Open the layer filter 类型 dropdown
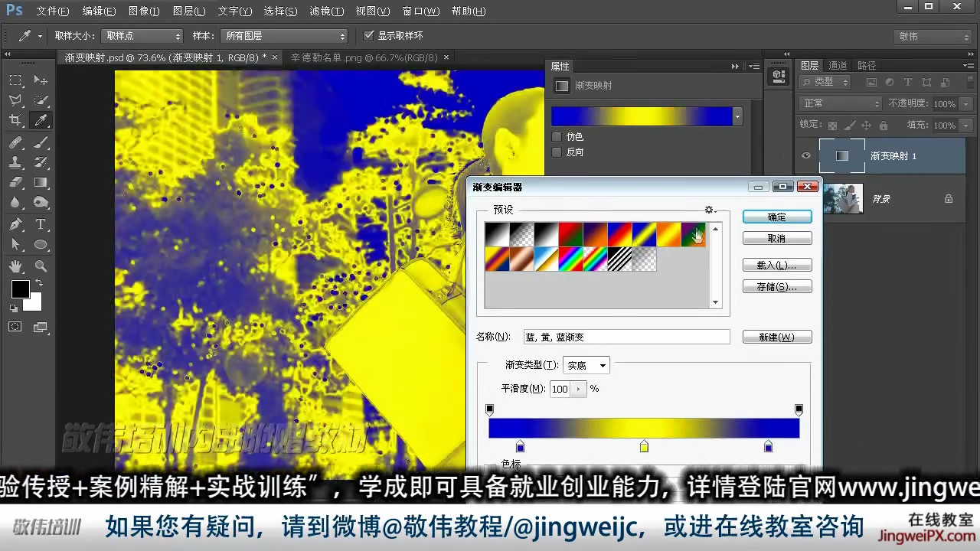Image resolution: width=980 pixels, height=551 pixels. tap(825, 82)
